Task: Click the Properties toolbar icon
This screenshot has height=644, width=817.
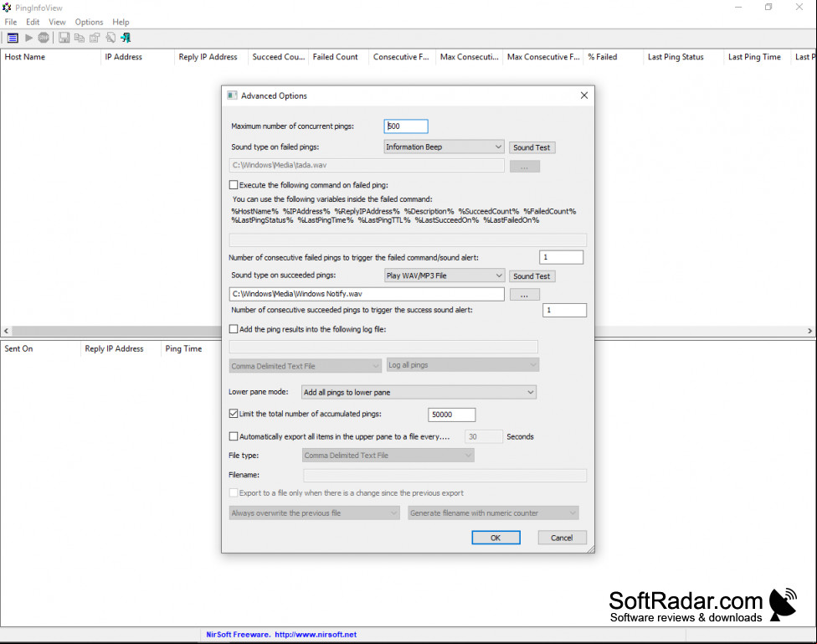Action: click(x=95, y=38)
